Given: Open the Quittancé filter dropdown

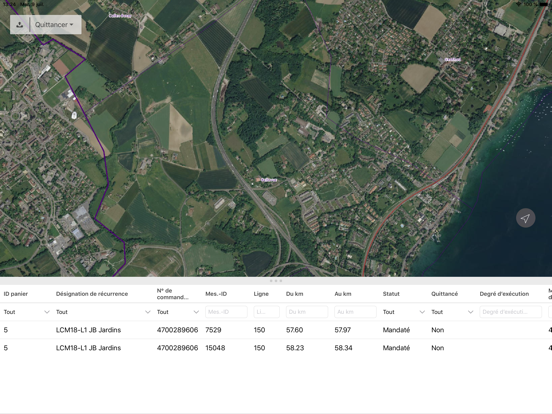Looking at the screenshot, I should [452, 312].
